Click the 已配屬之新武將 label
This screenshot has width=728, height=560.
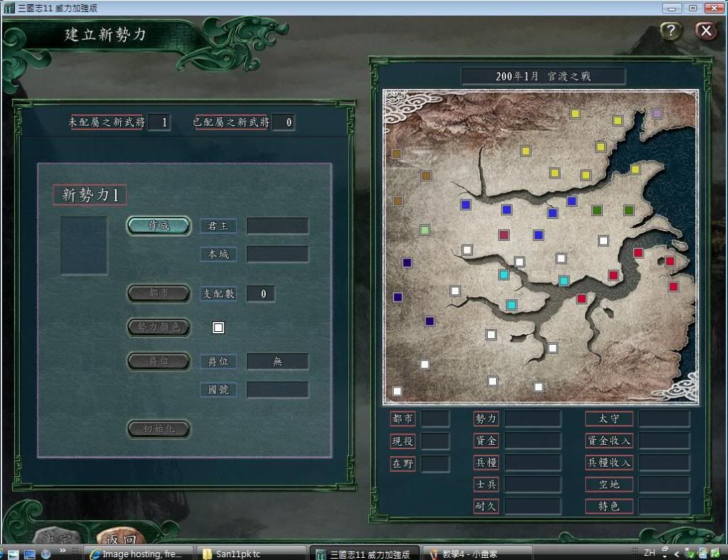coord(231,122)
